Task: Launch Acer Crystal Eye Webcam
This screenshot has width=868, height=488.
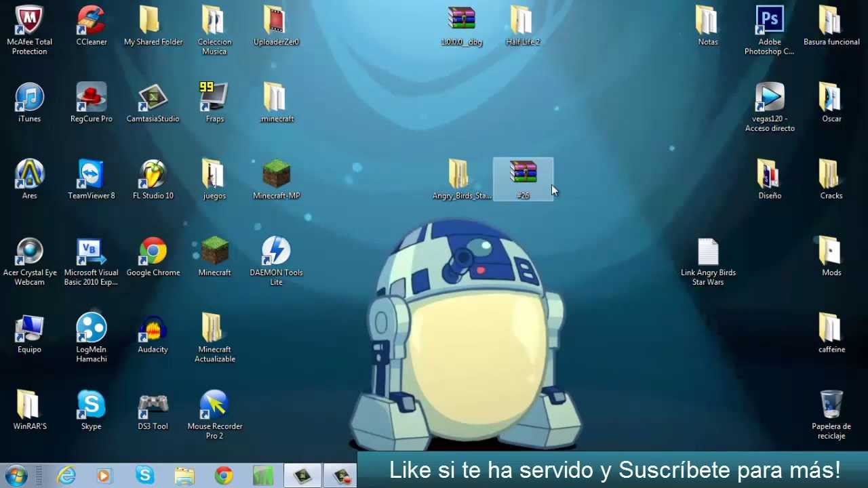Action: (29, 261)
